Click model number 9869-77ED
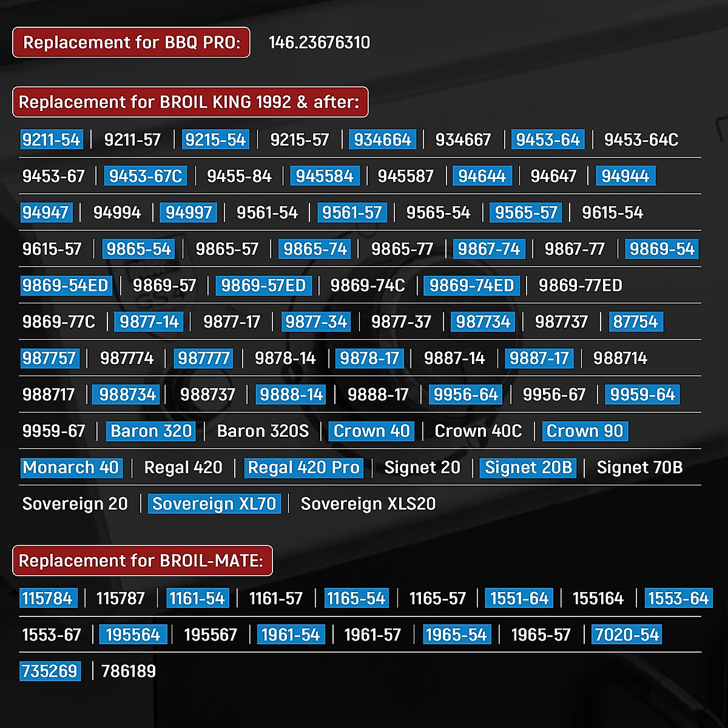Screen dimensions: 728x728 coord(580,286)
